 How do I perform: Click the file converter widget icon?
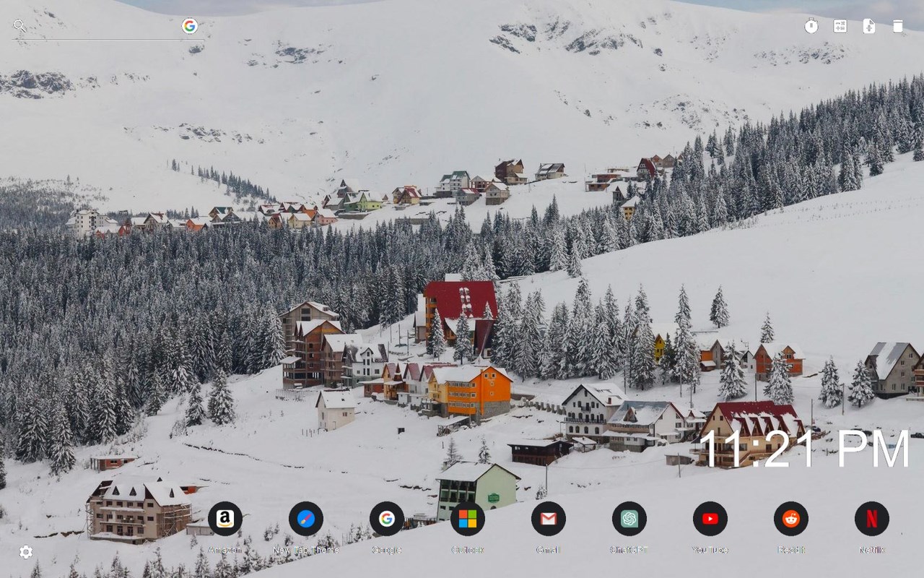click(869, 26)
